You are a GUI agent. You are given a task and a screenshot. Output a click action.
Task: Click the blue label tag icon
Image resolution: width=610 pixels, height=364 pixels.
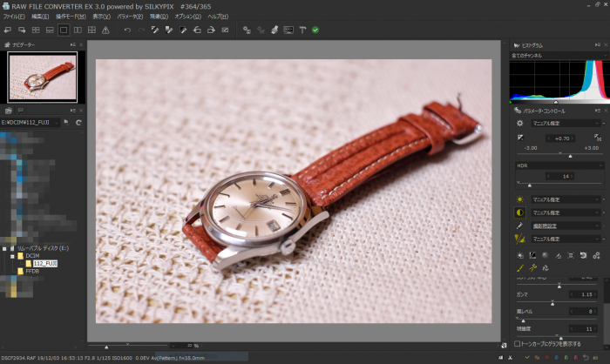point(556,357)
